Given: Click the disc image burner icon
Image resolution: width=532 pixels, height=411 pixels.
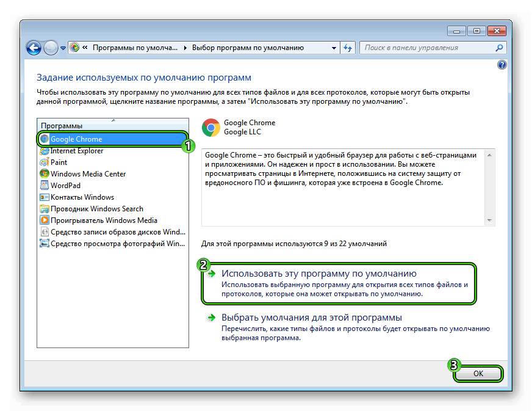Looking at the screenshot, I should 45,231.
